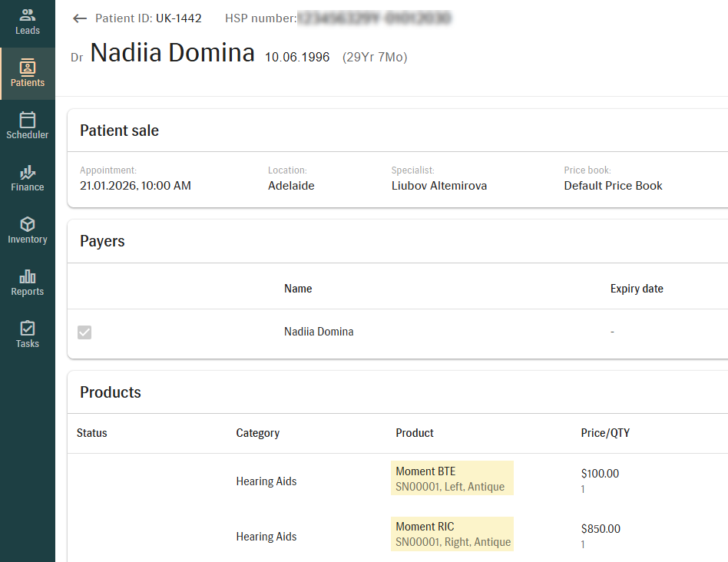Go to the Finance chart icon

tap(28, 172)
